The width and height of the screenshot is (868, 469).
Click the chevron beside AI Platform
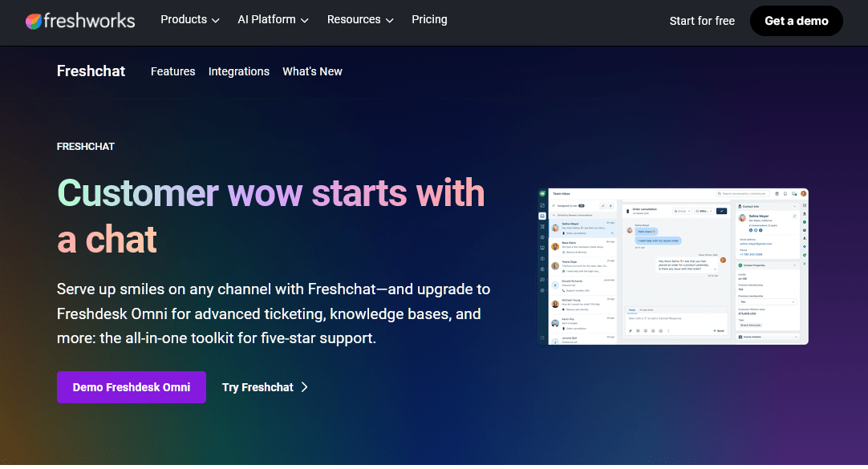(x=305, y=21)
